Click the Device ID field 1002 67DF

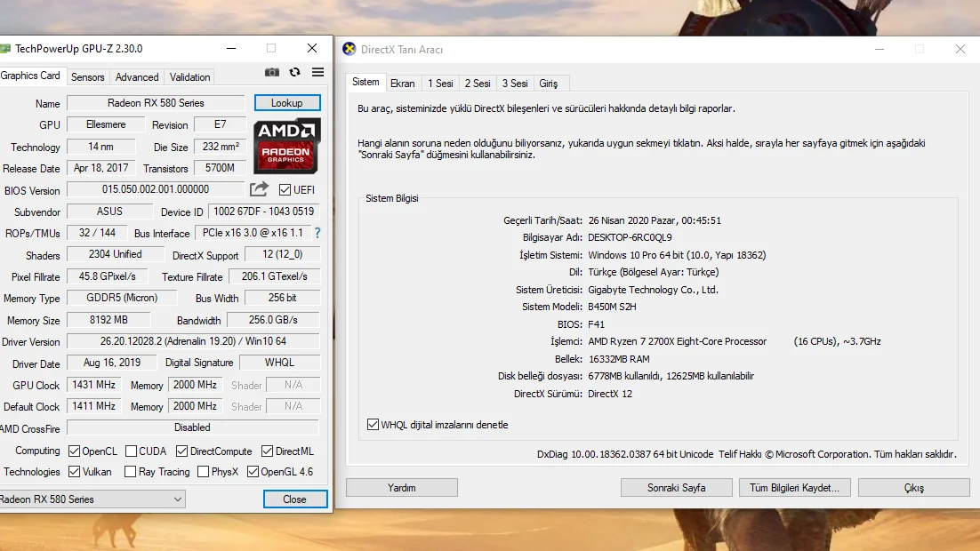coord(264,212)
